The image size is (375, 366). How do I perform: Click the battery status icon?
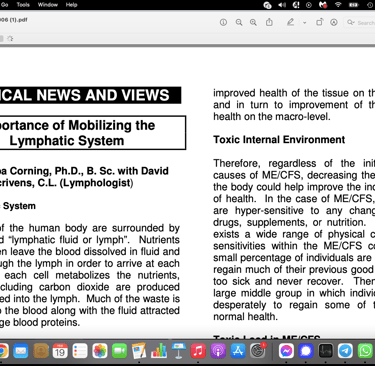coord(354,5)
